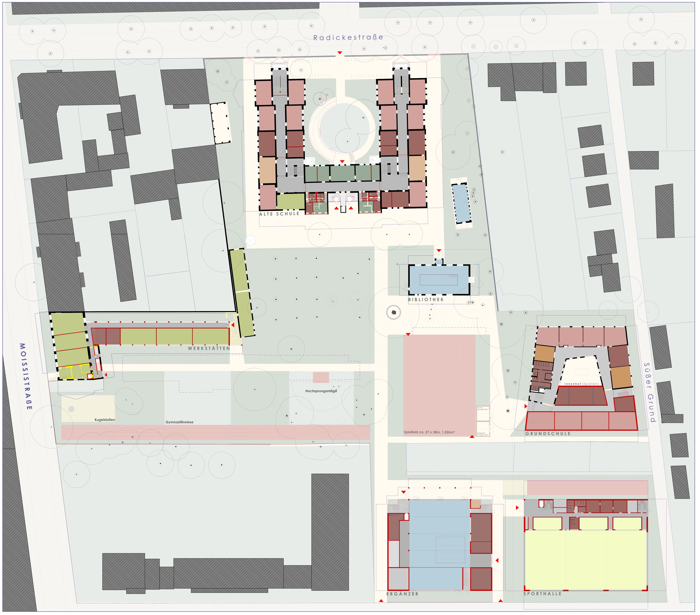Click the red arrow at Werkstätten corridor end
Image resolution: width=700 pixels, height=615 pixels.
tap(233, 325)
